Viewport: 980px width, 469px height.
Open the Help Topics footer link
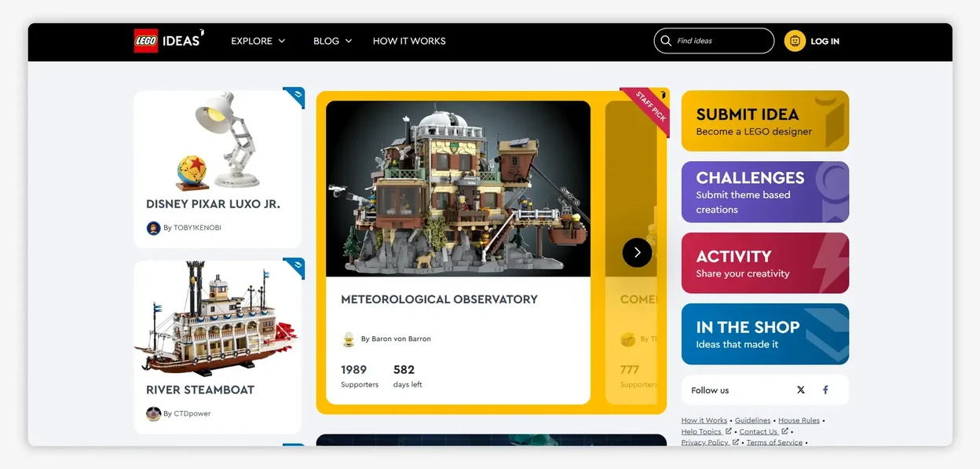tap(706, 431)
